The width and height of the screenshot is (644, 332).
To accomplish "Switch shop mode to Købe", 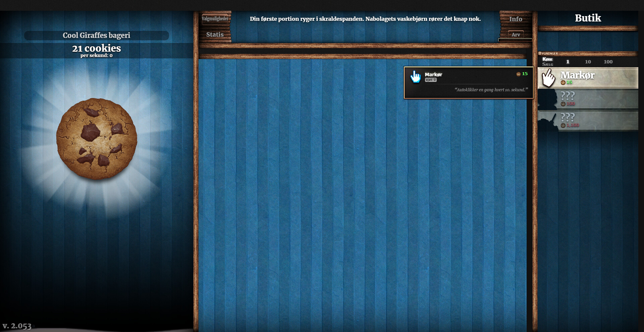I will pos(547,59).
